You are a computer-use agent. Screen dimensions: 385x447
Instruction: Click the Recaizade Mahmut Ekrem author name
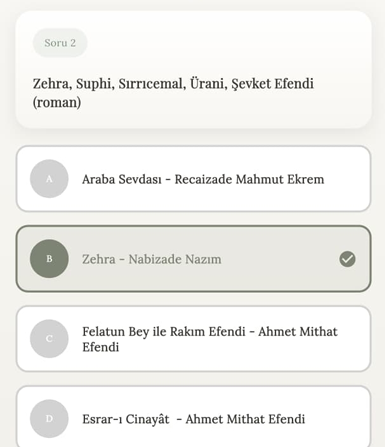(x=249, y=179)
